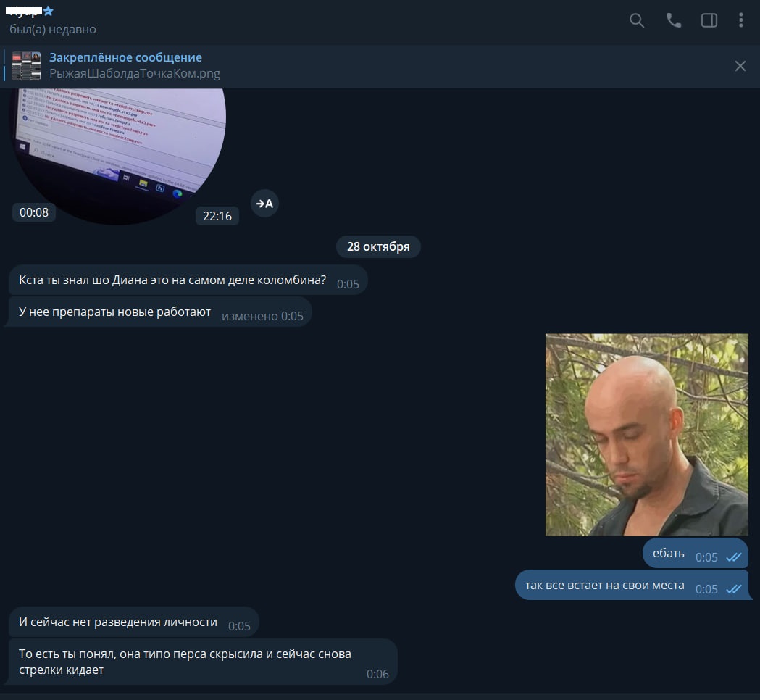Open the bald man photo
The image size is (760, 700).
point(646,434)
